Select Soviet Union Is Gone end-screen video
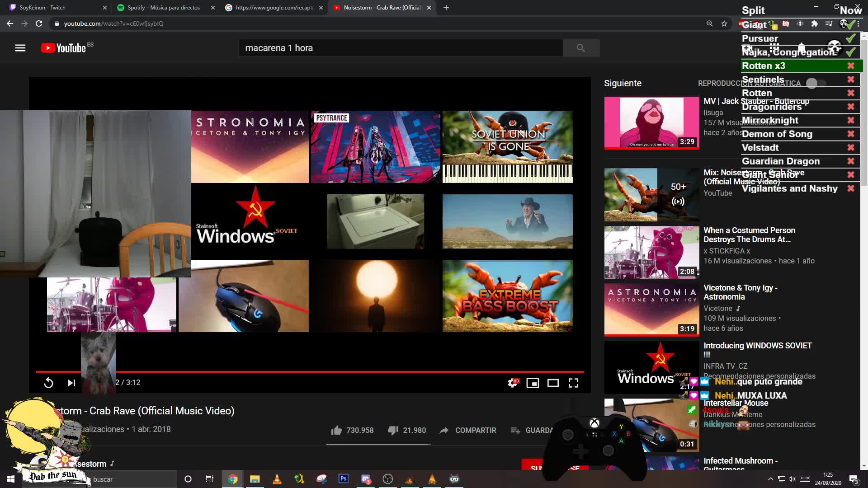The width and height of the screenshot is (868, 488). pos(507,147)
